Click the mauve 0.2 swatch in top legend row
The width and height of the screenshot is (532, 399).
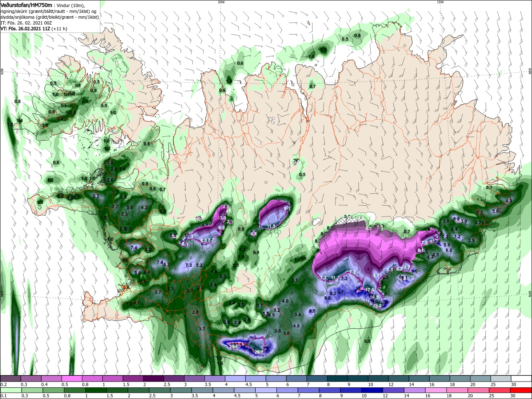pyautogui.click(x=10, y=378)
